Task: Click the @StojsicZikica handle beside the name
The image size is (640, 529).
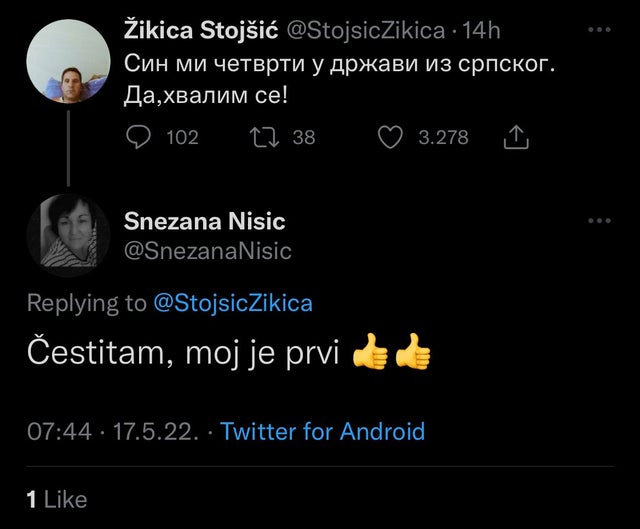Action: pyautogui.click(x=366, y=31)
